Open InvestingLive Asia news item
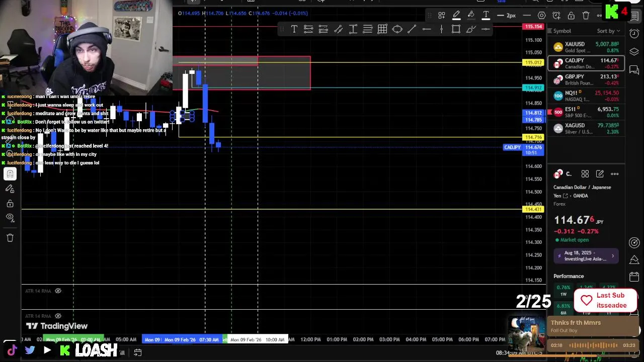The width and height of the screenshot is (644, 362). pyautogui.click(x=587, y=256)
